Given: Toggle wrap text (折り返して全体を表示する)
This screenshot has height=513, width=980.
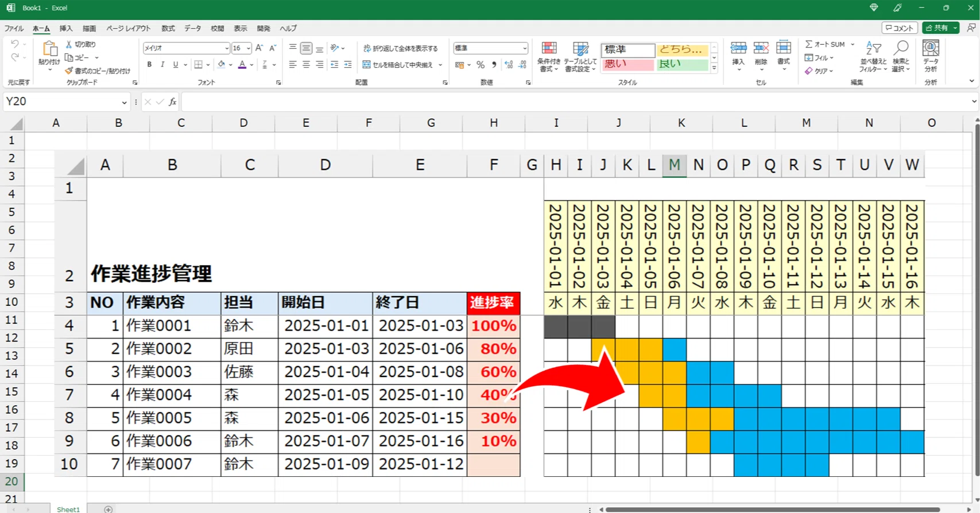Looking at the screenshot, I should pos(401,48).
